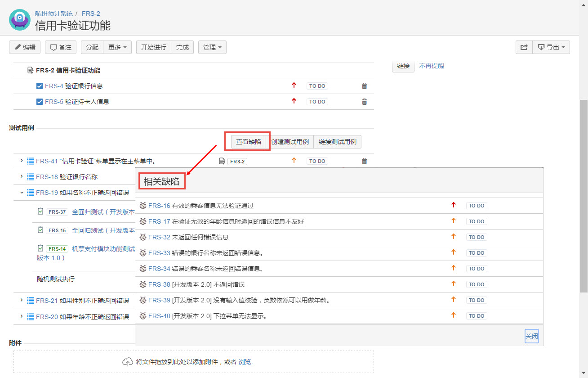
Task: Expand test case FRS-21 row
Action: [21, 300]
